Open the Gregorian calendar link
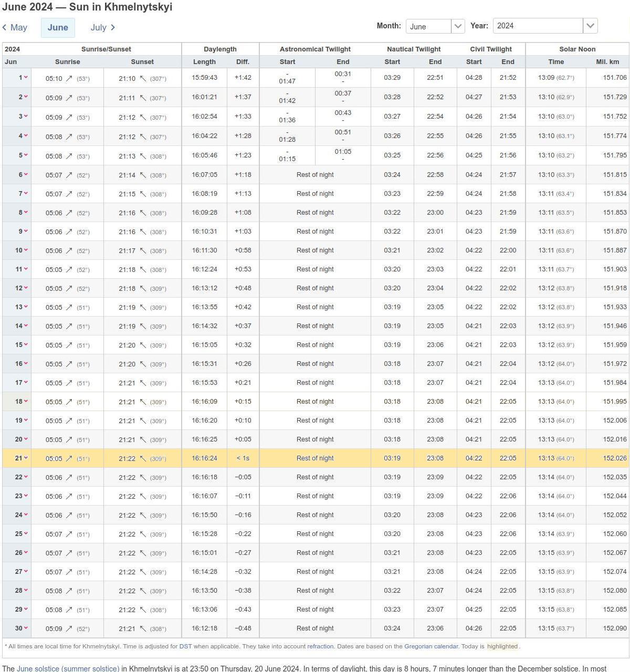The height and width of the screenshot is (672, 630). tap(430, 646)
